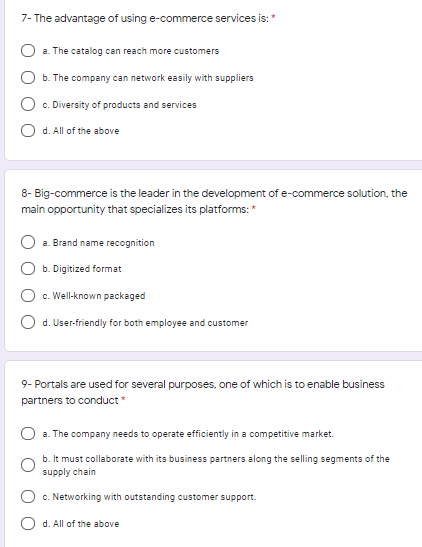Choose 'It must collaborate with its business partners' option
The image size is (422, 547).
28,465
